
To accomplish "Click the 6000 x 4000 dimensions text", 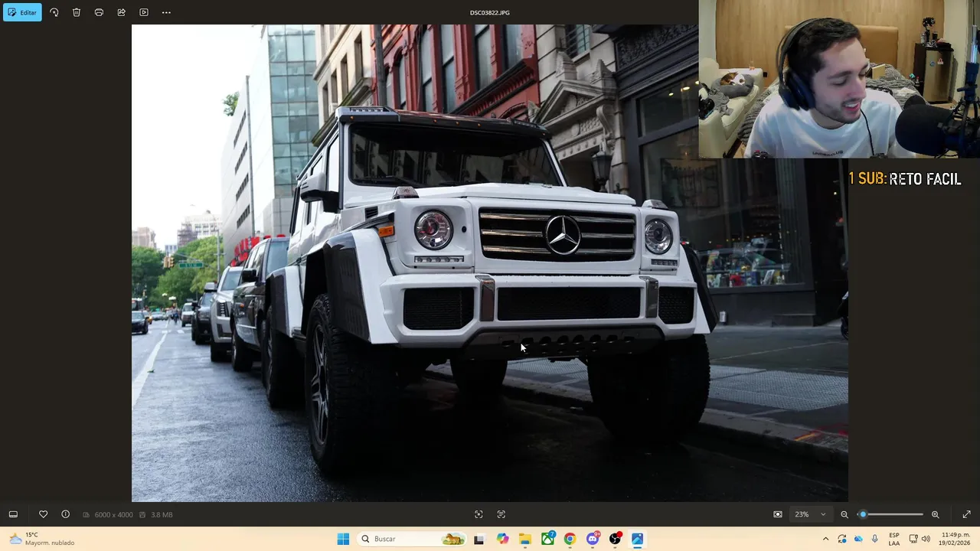I will (113, 515).
